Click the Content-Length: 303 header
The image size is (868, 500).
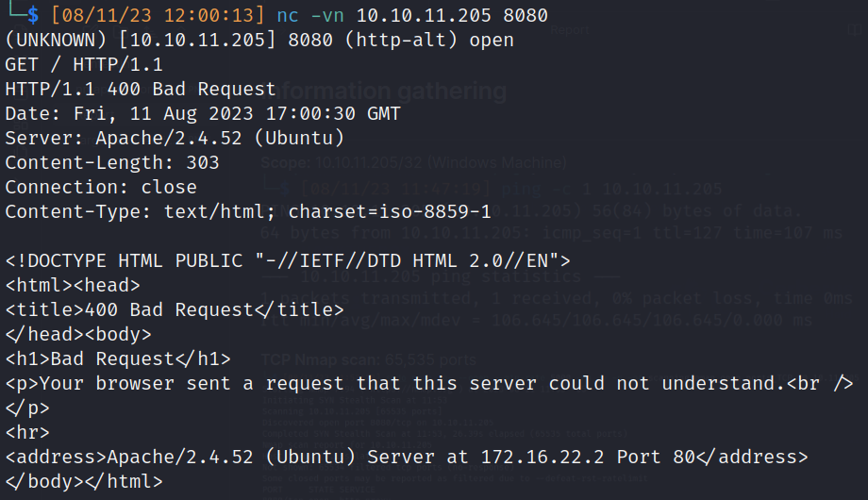tap(112, 163)
